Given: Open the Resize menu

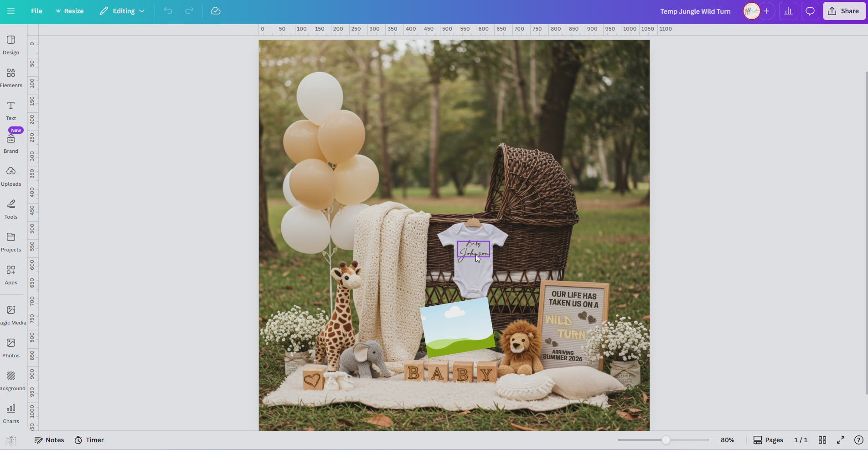Looking at the screenshot, I should pyautogui.click(x=69, y=11).
